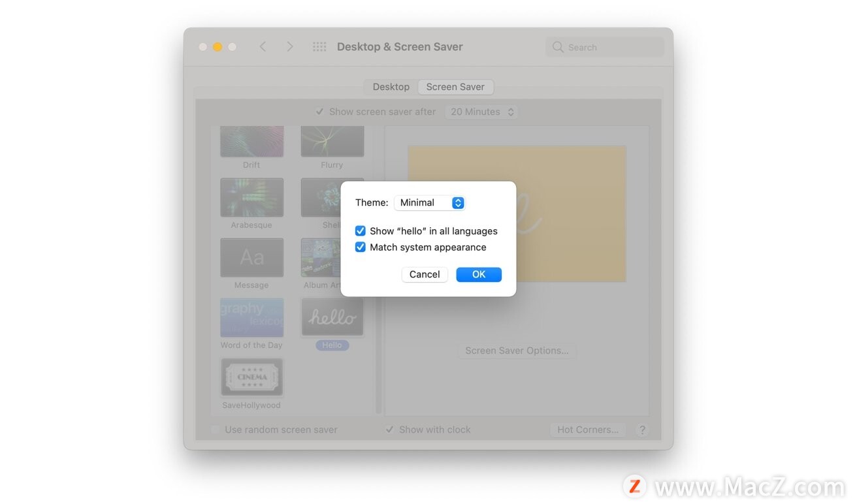This screenshot has height=504, width=857.
Task: Choose the Arabesque screen saver thumbnail
Action: pyautogui.click(x=251, y=198)
